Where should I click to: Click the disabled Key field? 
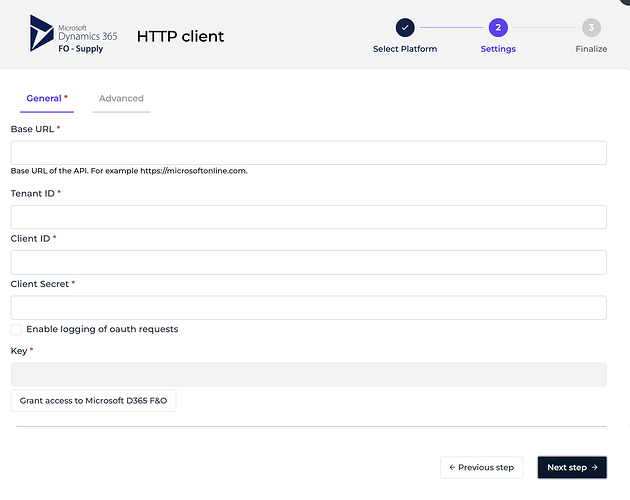[309, 375]
